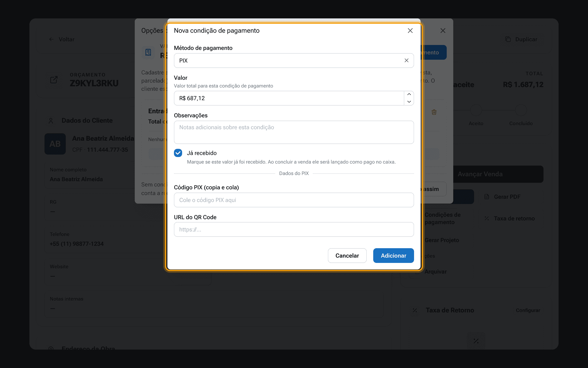Focus the Código PIX copia e cola field

[294, 200]
